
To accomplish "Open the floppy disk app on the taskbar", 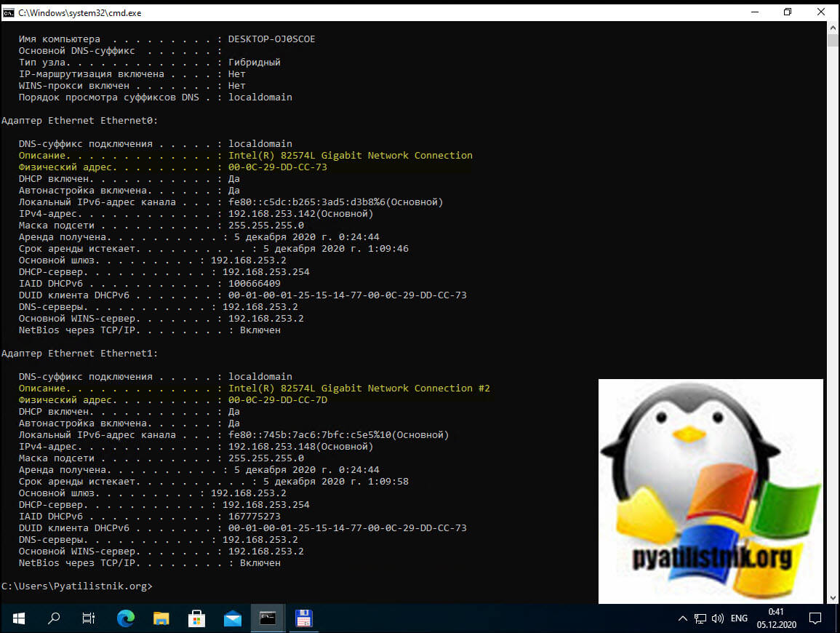I will tap(303, 618).
